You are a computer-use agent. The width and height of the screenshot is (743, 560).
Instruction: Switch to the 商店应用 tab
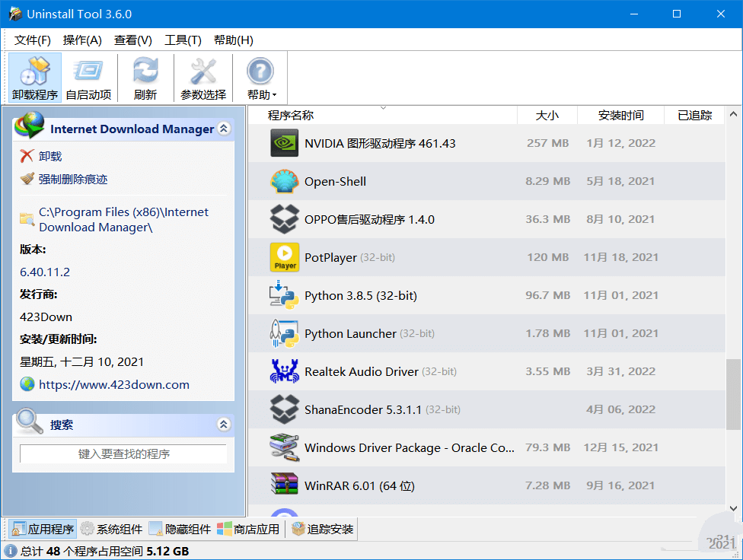click(248, 530)
